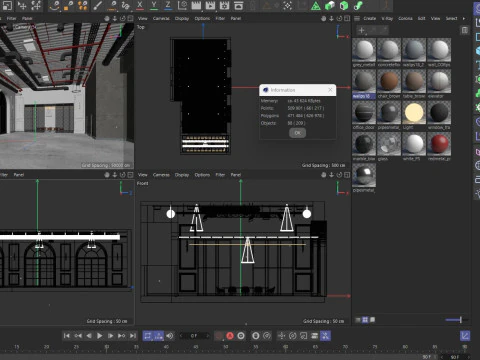Select the office_door material thumbnail

[x=364, y=113]
